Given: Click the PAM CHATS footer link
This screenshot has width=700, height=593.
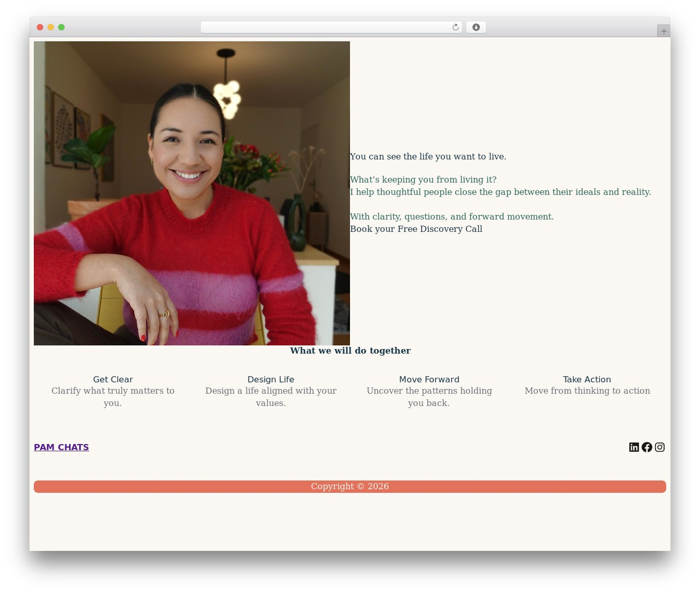Looking at the screenshot, I should [x=61, y=447].
